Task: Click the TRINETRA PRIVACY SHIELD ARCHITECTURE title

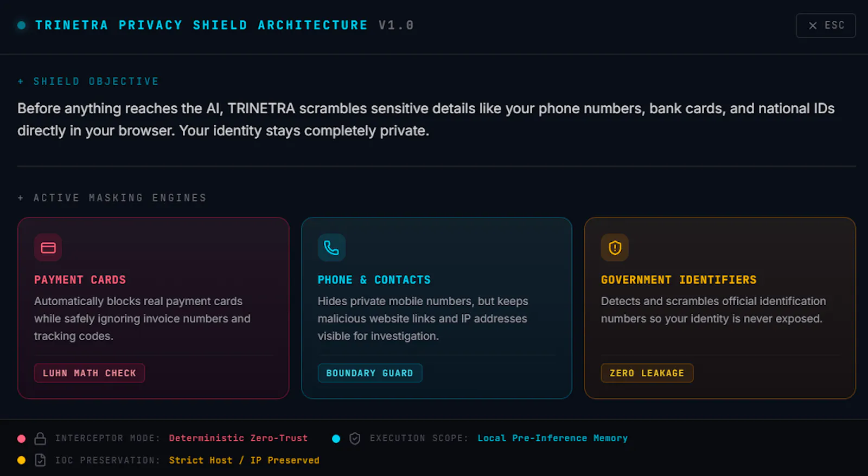Action: pos(201,25)
